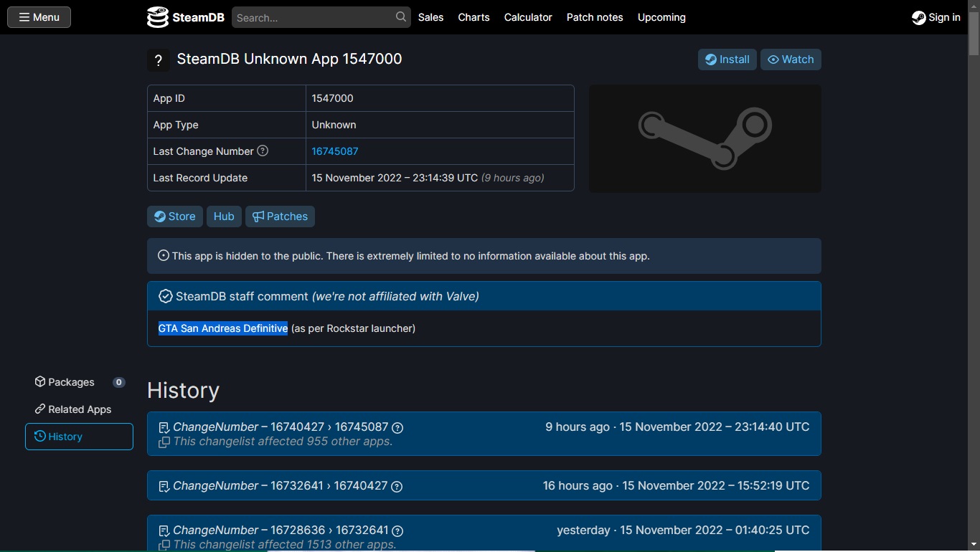Click the App ID value 1547000
Viewport: 980px width, 552px height.
point(332,98)
